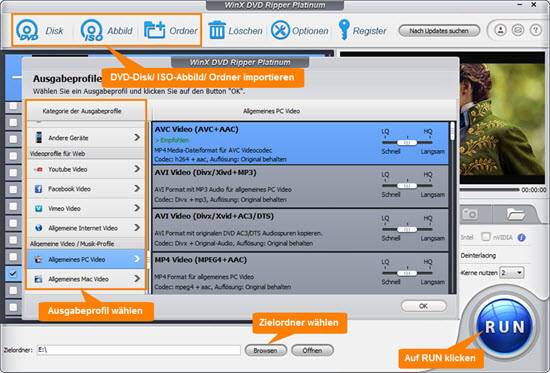The width and height of the screenshot is (550, 373).
Task: Click the Zielordner path field
Action: coord(139,350)
